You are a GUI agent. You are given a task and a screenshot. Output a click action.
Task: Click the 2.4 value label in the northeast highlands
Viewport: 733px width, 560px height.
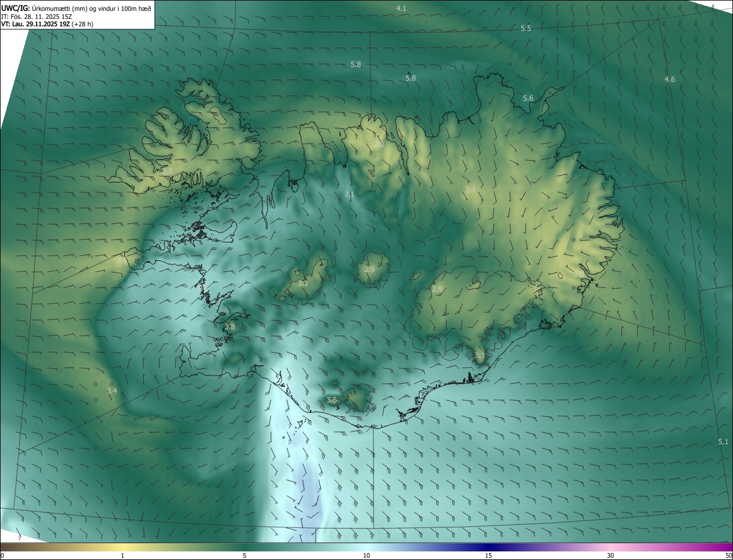coord(470,189)
